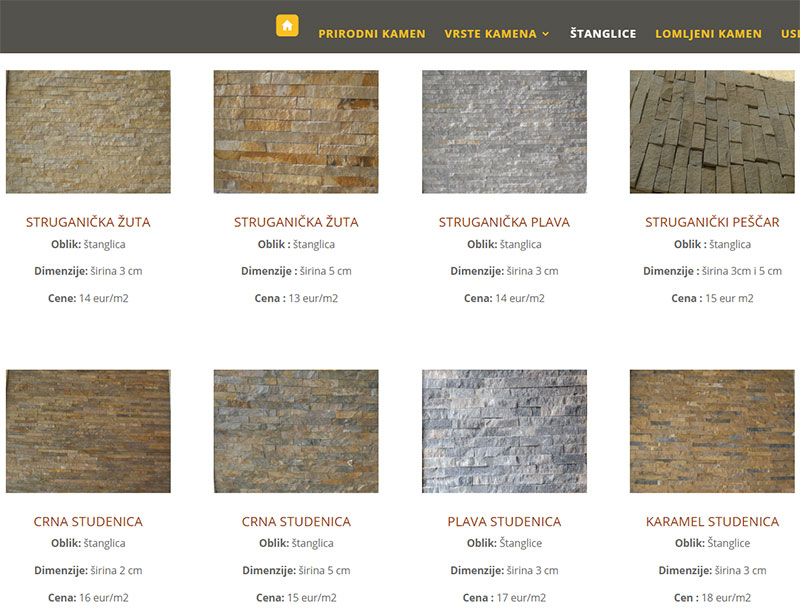The width and height of the screenshot is (800, 608).
Task: Click 'Dimenzije: širina 3 cm' under Struganička plava
Action: [504, 271]
